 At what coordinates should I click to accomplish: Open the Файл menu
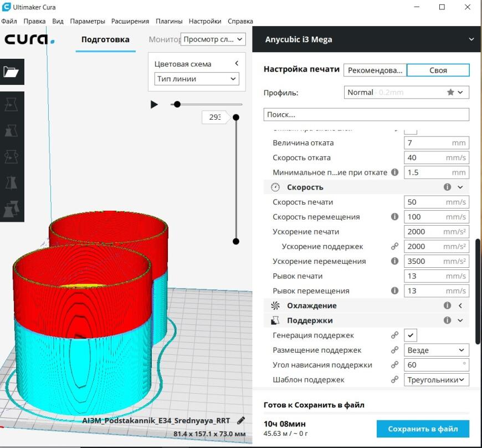(9, 21)
